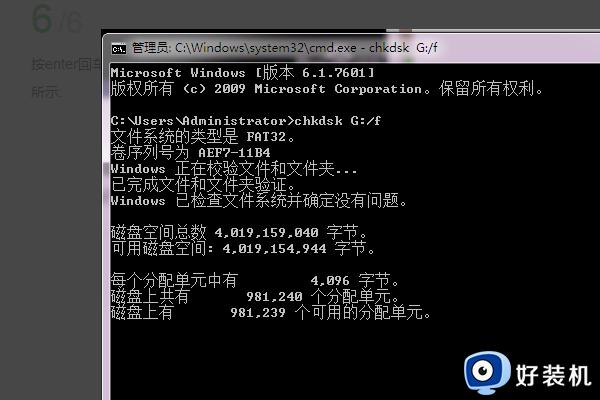Click the 2009 Microsoft Corporation copyright line

click(326, 88)
